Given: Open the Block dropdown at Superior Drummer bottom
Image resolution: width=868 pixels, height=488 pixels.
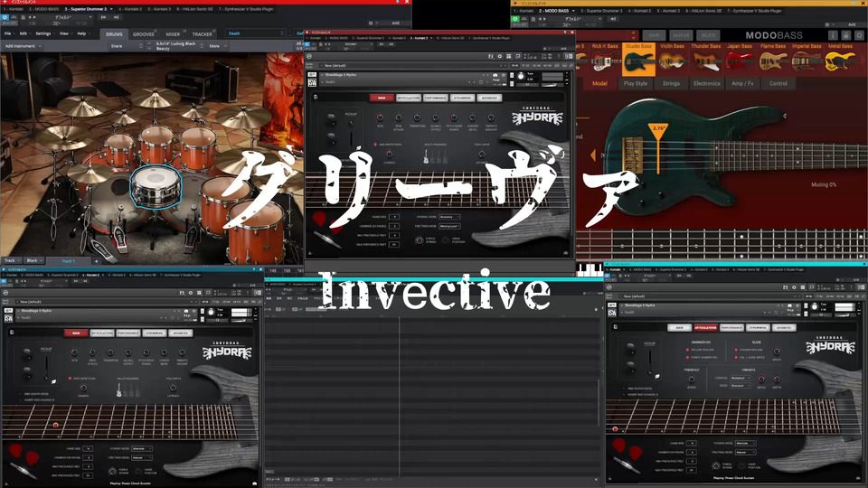Looking at the screenshot, I should pyautogui.click(x=34, y=260).
